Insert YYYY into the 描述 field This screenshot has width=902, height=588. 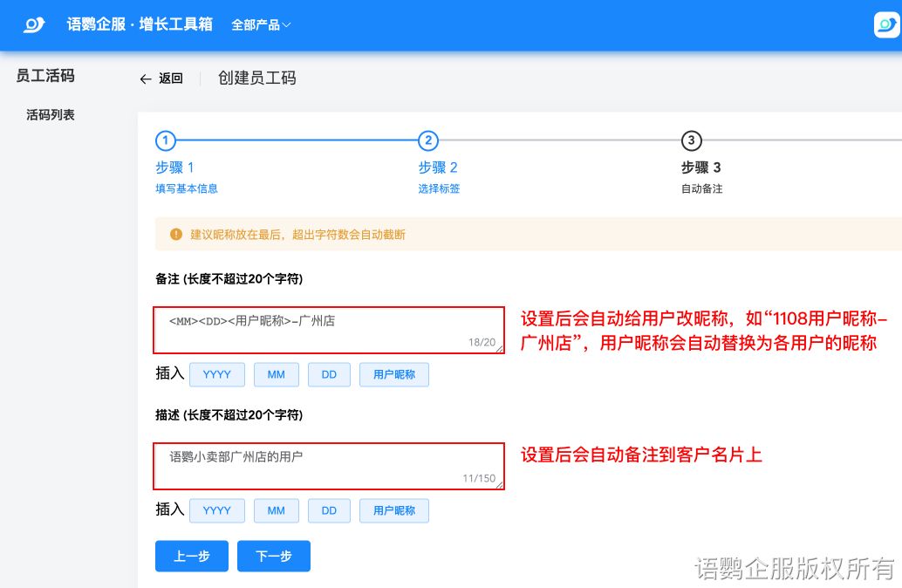[x=217, y=510]
